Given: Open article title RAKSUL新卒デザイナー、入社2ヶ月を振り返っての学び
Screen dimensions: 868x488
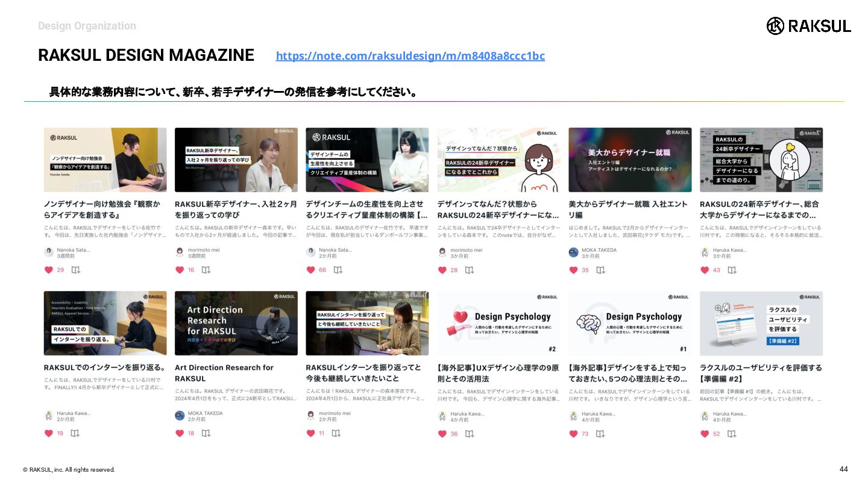Looking at the screenshot, I should (236, 210).
